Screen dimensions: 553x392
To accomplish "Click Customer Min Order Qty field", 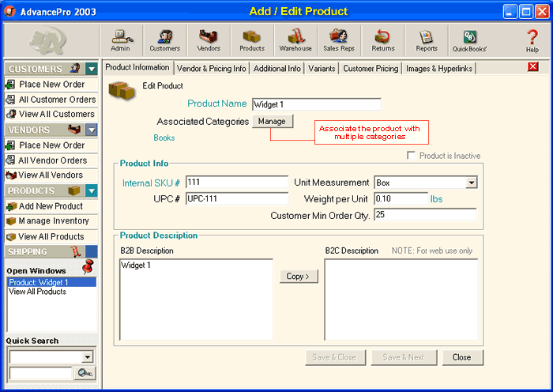I will (425, 214).
